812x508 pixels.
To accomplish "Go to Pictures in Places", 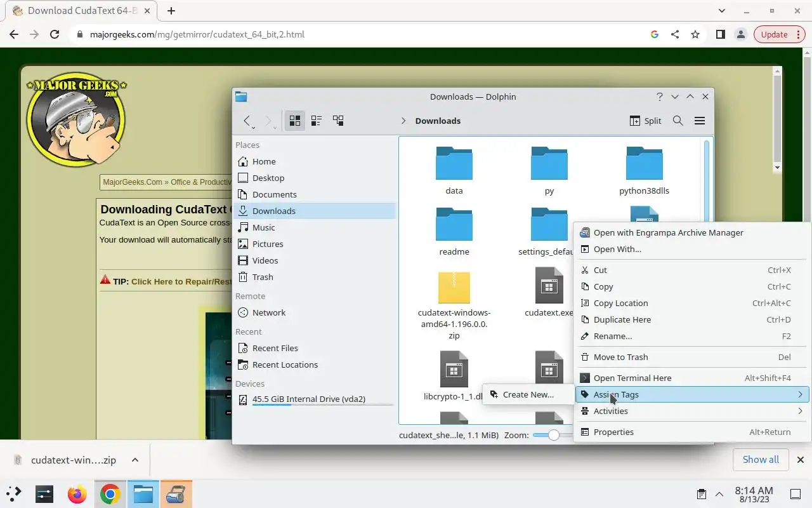I will point(315,244).
